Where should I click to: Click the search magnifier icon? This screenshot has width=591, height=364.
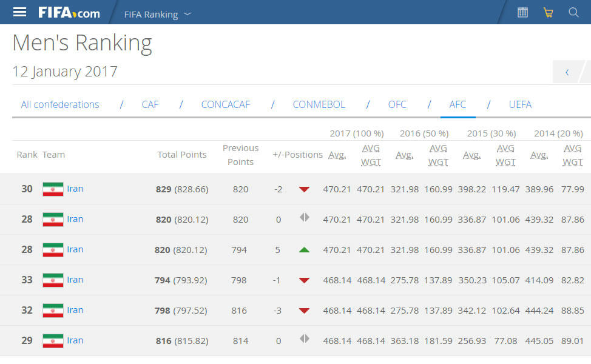(573, 12)
